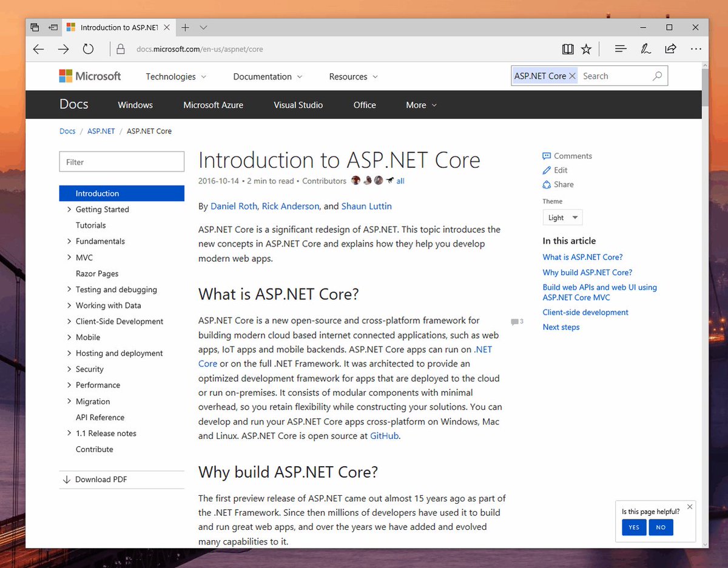728x568 pixels.
Task: Click YES on helpful prompt
Action: coord(634,527)
